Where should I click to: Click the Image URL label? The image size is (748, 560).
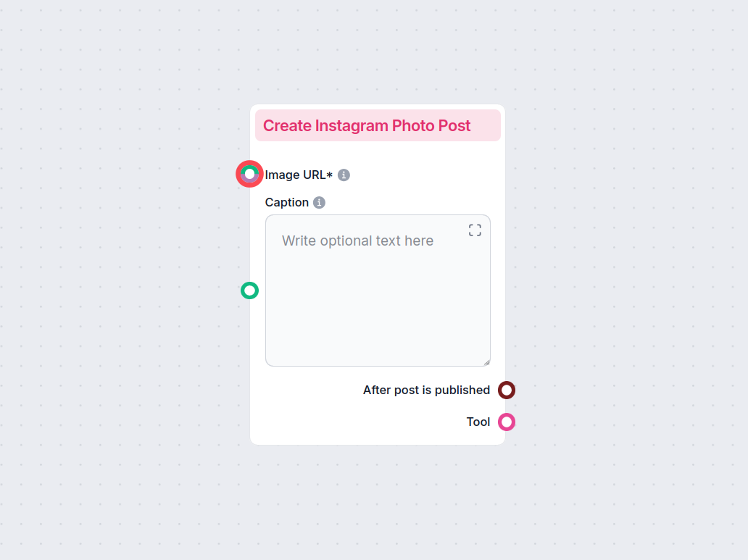point(294,175)
